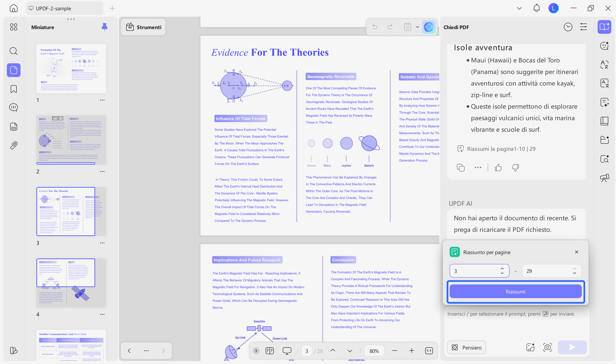616x364 pixels.
Task: Click the screenshot capture icon in chat
Action: [548, 347]
